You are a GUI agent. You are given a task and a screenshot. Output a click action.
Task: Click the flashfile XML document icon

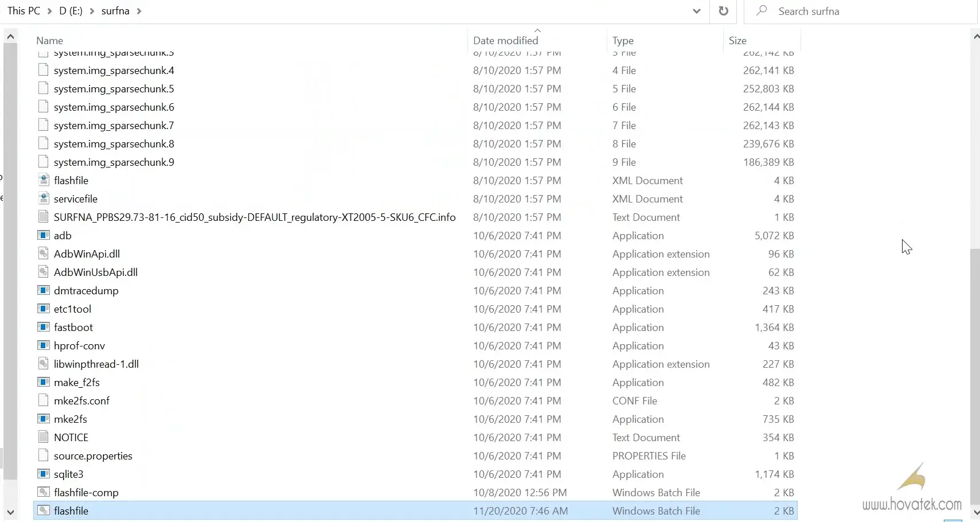click(44, 180)
